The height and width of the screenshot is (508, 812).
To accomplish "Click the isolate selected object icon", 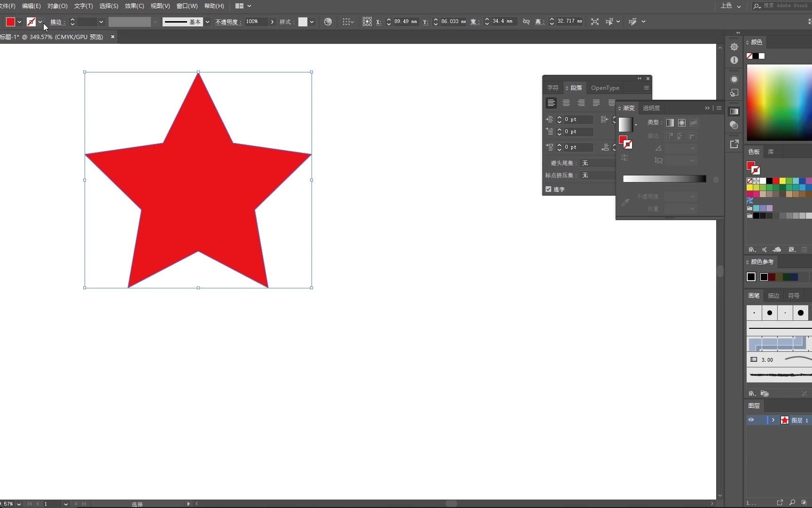I will [595, 22].
